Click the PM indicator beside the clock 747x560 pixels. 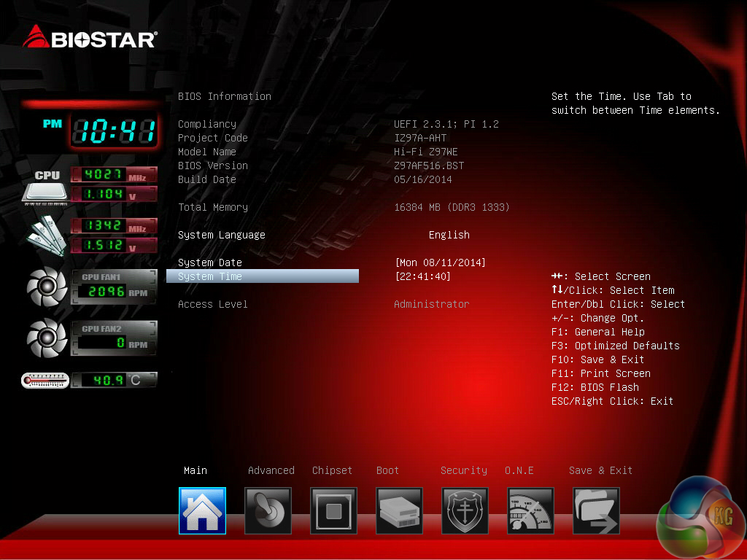pos(53,124)
